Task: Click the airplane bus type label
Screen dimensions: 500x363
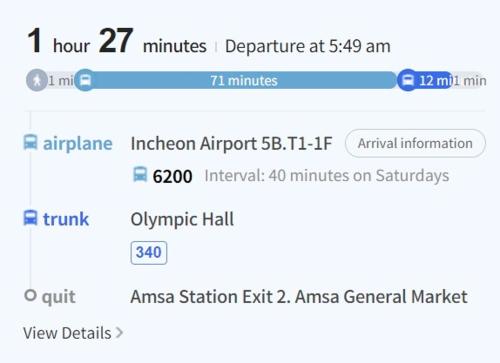Action: (78, 144)
